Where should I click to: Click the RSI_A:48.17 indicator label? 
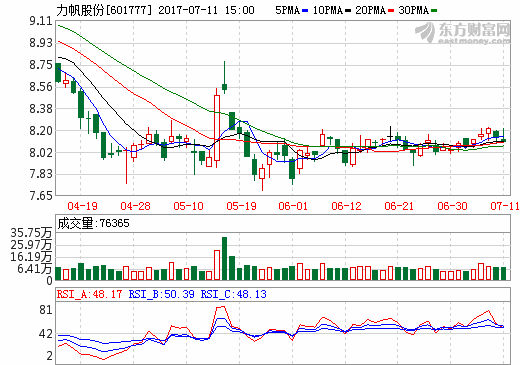[x=89, y=294]
